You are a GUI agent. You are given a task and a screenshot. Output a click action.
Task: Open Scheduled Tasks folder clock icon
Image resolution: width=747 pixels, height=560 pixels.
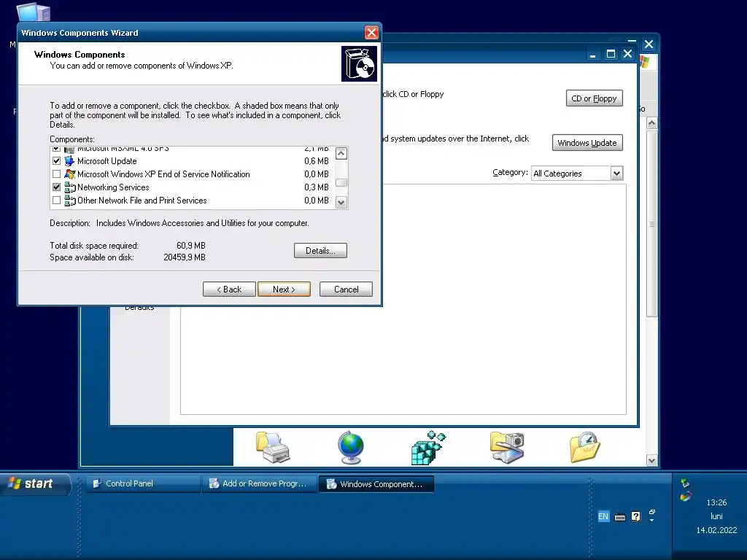[584, 447]
